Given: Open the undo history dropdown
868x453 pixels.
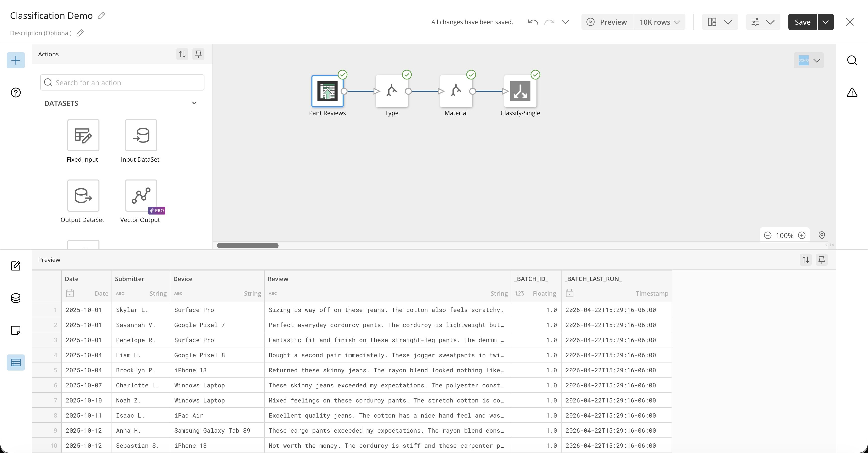Looking at the screenshot, I should click(565, 22).
